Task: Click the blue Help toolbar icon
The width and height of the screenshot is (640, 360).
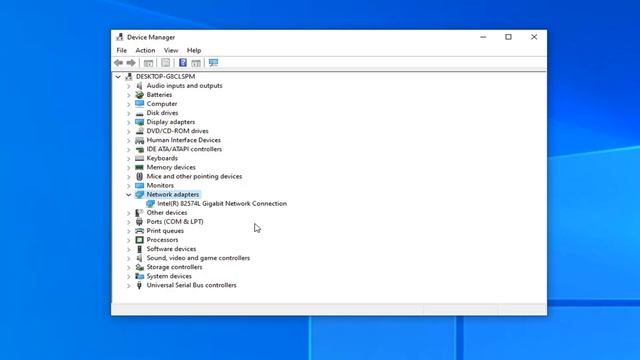Action: tap(182, 62)
